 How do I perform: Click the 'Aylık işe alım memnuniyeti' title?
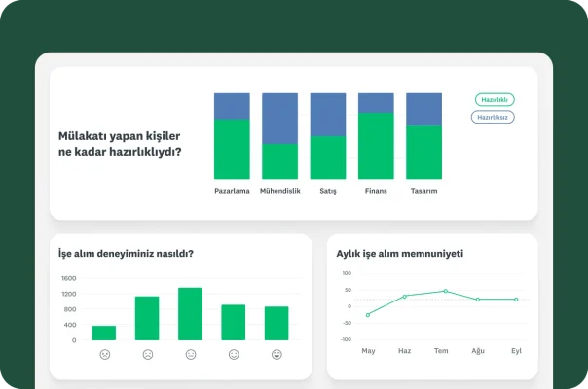point(399,254)
